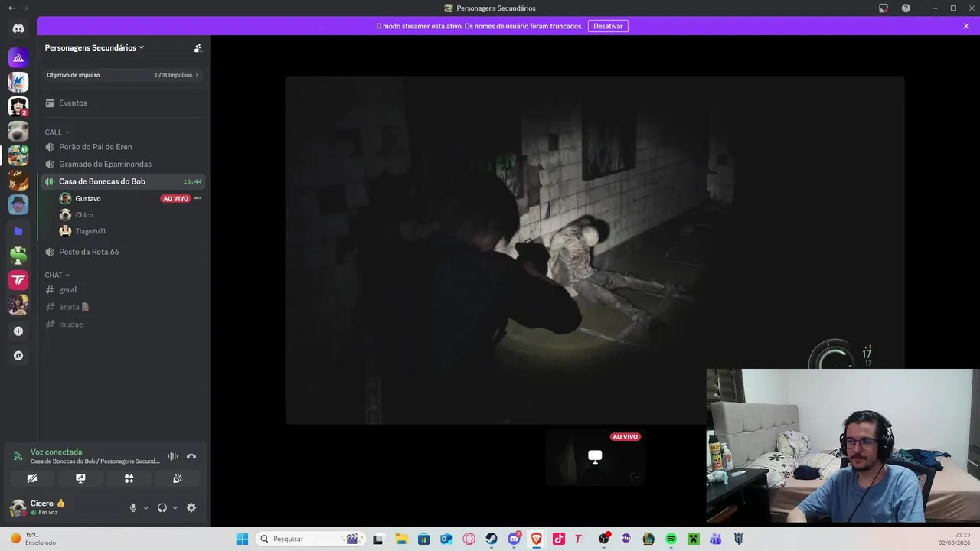The height and width of the screenshot is (551, 980).
Task: Disconnect from the voice call
Action: click(191, 456)
